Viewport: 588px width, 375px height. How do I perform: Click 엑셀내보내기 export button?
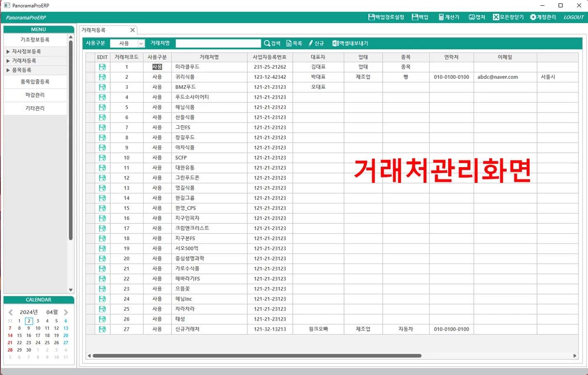[350, 43]
